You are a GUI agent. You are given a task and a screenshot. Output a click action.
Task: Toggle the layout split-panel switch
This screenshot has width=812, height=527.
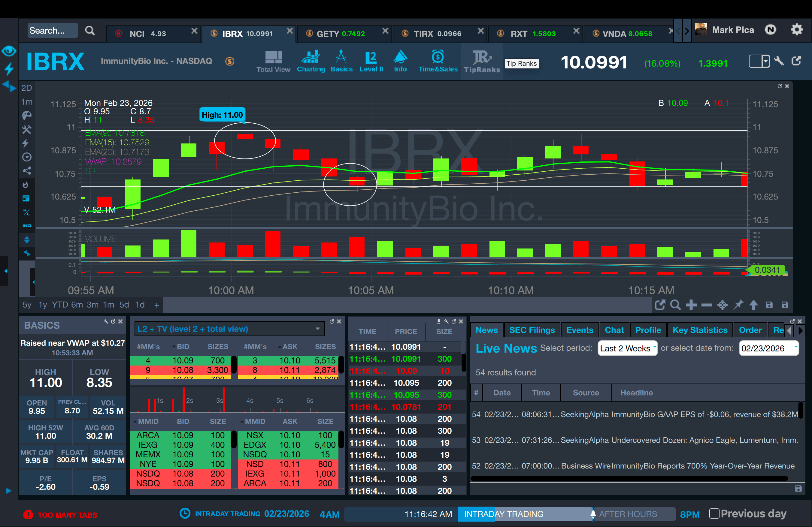[x=759, y=61]
